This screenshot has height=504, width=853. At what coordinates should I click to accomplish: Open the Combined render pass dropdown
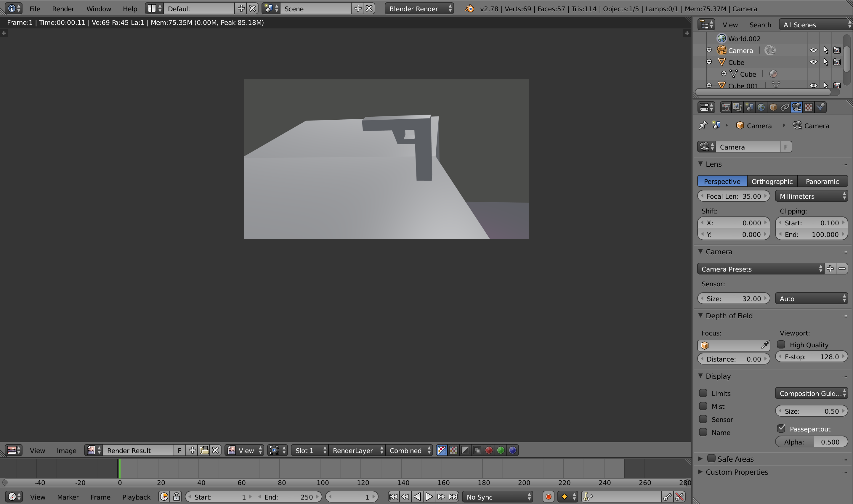(x=409, y=450)
